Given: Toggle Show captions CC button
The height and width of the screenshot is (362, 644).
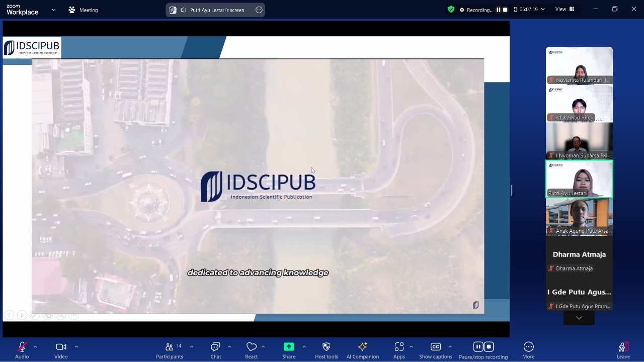Looking at the screenshot, I should point(436,350).
